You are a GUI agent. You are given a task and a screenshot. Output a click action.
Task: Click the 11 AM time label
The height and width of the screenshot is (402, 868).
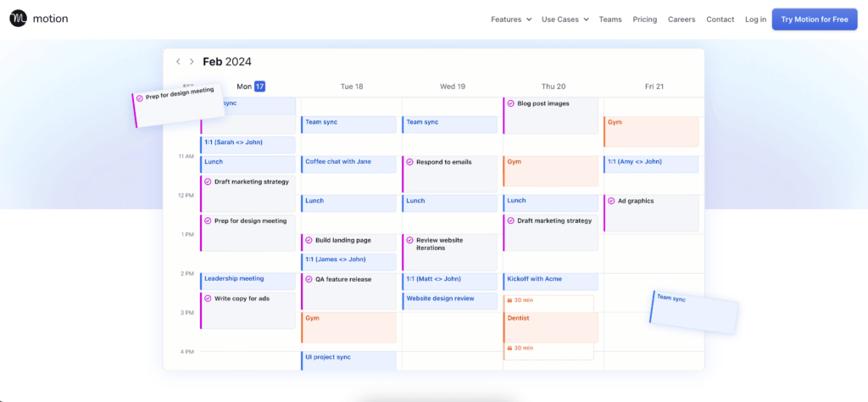(x=186, y=157)
